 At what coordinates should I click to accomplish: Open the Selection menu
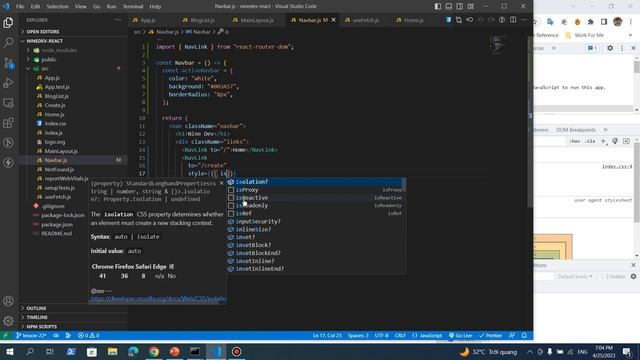57,6
